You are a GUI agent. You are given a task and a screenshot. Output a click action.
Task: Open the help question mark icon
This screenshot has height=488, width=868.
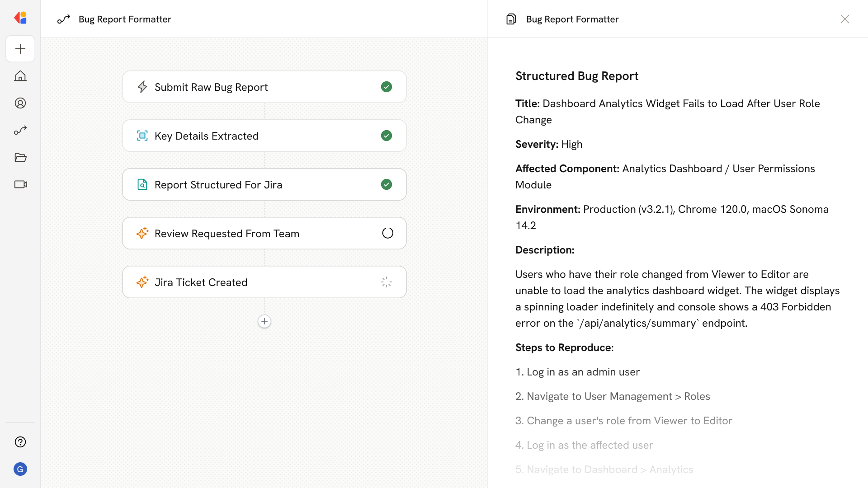(x=20, y=442)
